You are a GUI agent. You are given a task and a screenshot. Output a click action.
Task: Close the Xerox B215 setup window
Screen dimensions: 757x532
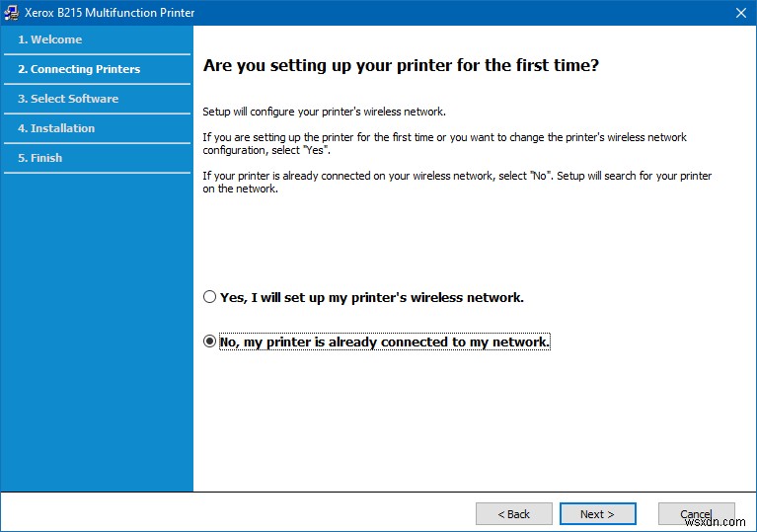(x=741, y=13)
